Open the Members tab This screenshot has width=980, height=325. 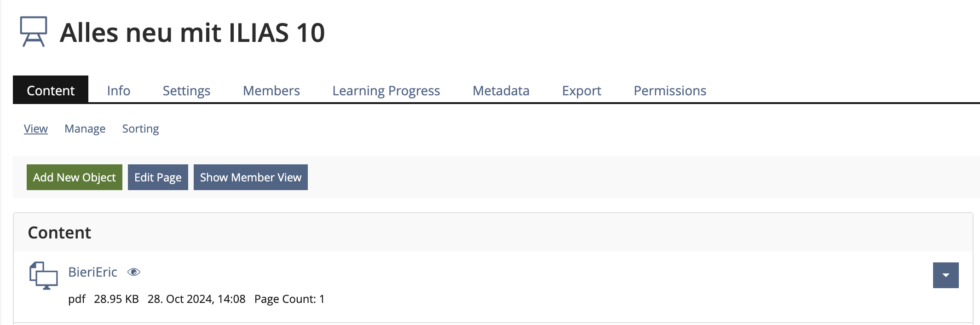coord(271,90)
